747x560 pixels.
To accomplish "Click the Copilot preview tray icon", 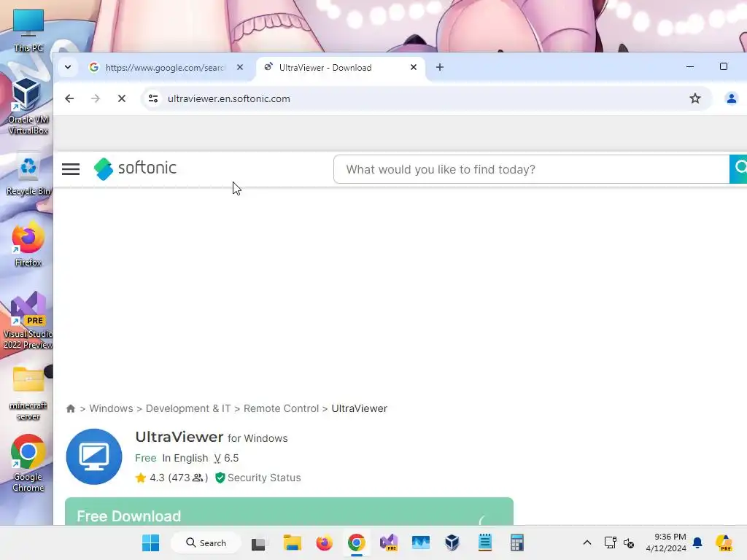I will coord(724,542).
